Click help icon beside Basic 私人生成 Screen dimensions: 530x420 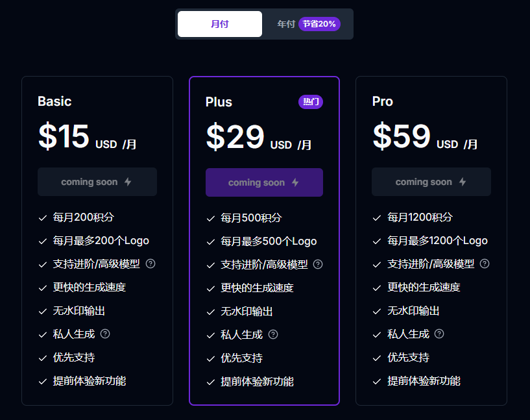pos(105,334)
